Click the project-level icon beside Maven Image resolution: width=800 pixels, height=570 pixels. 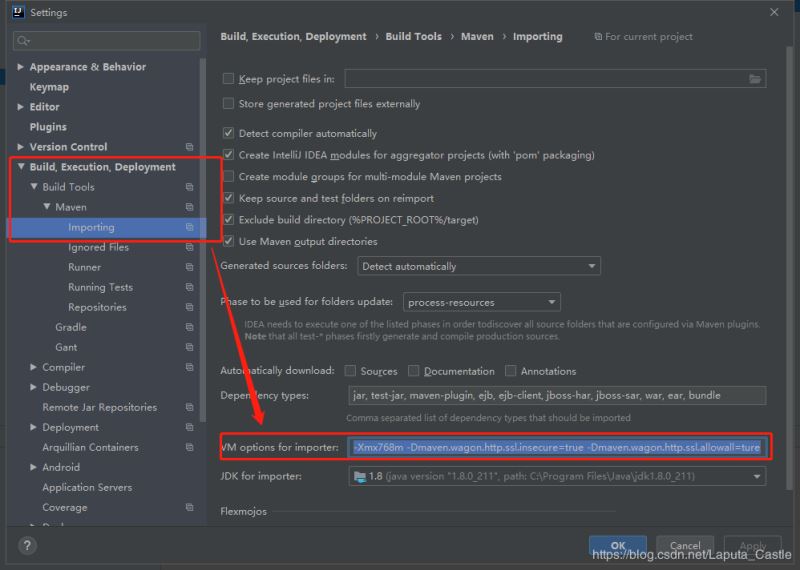[189, 207]
